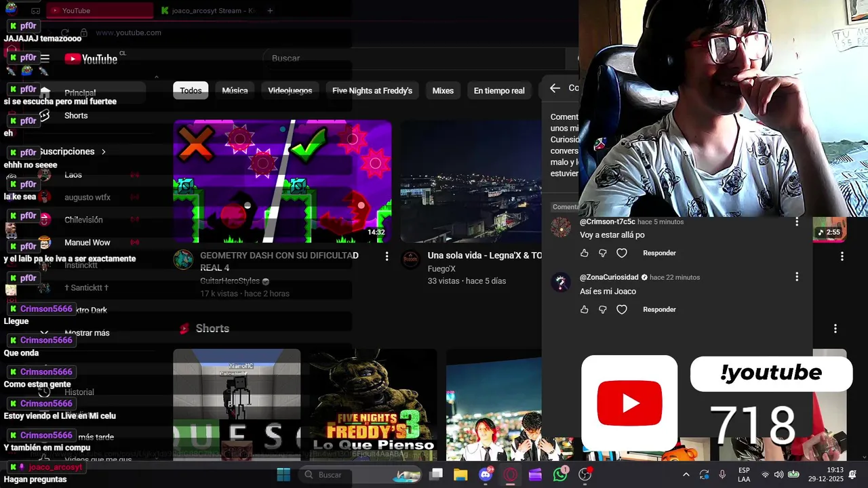Select the Mixes filter chip

443,90
